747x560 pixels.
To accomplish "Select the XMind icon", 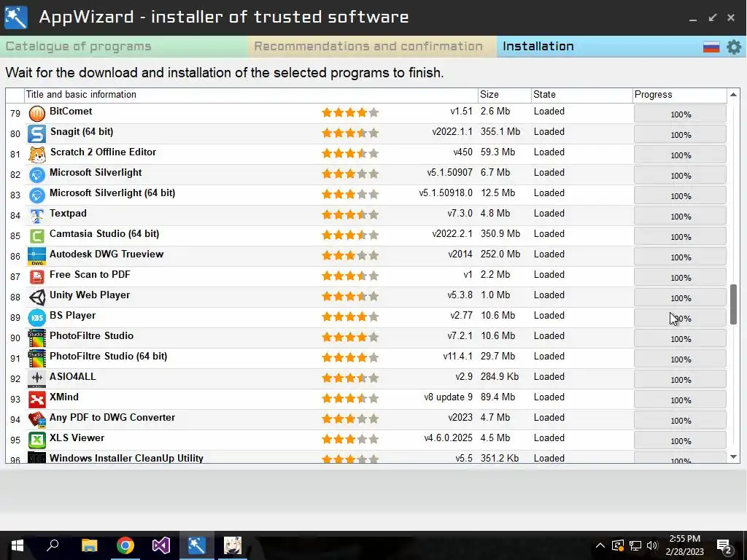I will pos(36,399).
